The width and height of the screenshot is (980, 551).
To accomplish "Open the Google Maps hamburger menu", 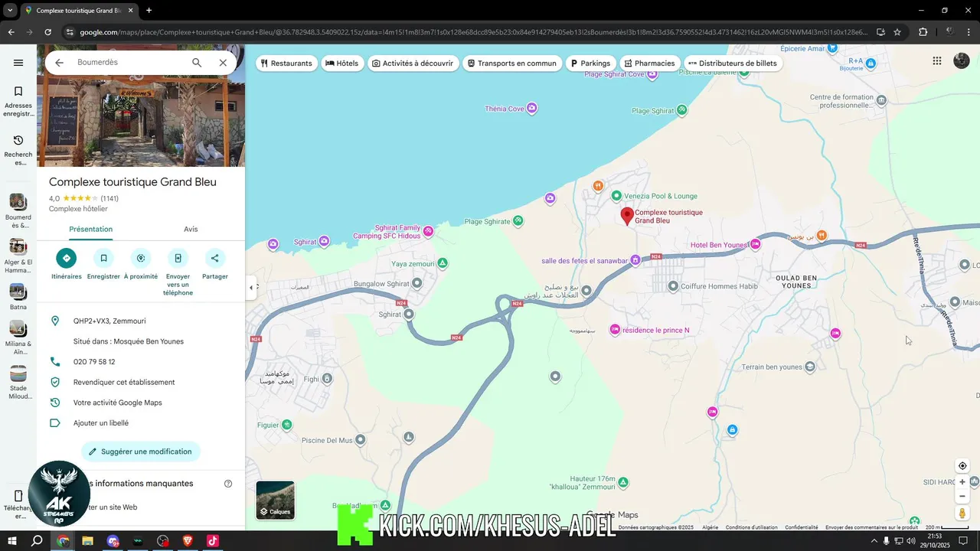I will point(18,63).
